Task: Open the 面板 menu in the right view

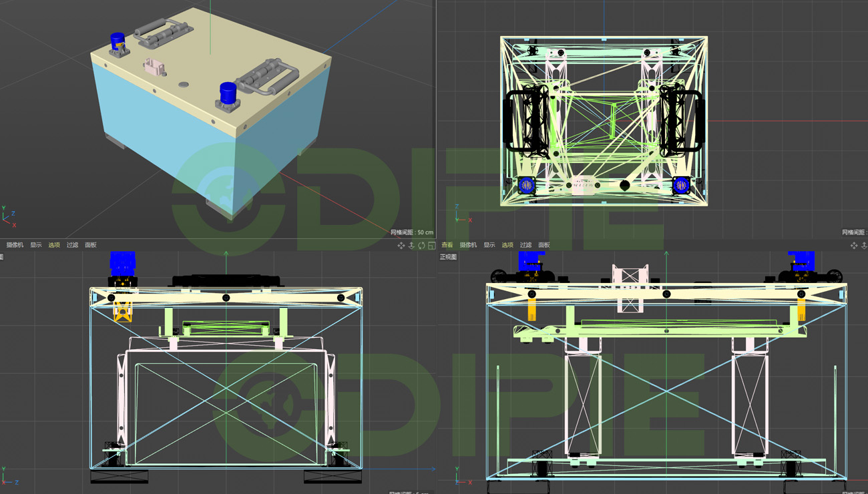Action: [91, 245]
